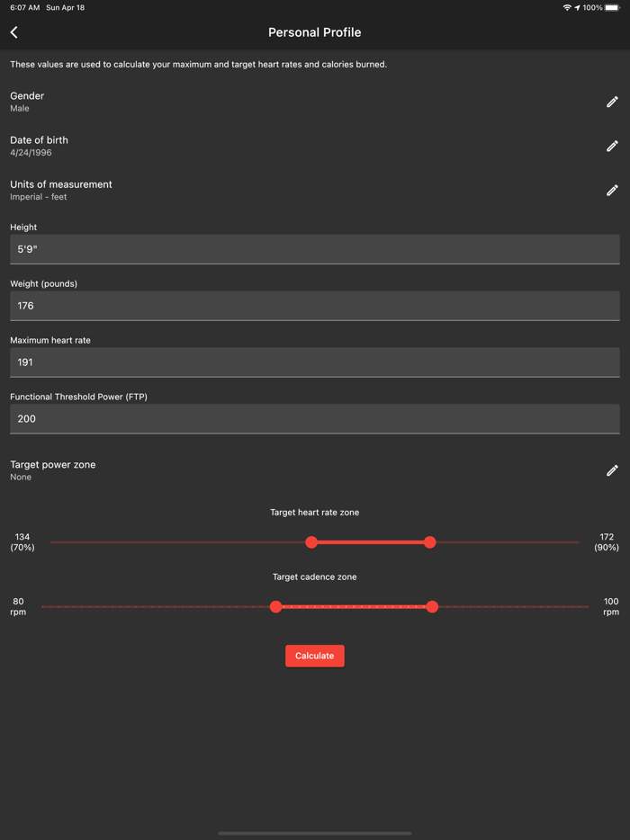Select the lower cadence zone handle
This screenshot has height=840, width=630.
pyautogui.click(x=275, y=606)
